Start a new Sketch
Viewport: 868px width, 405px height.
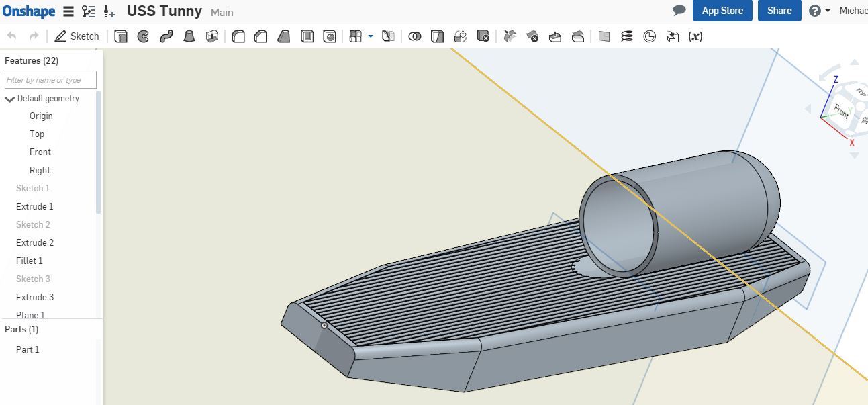77,36
